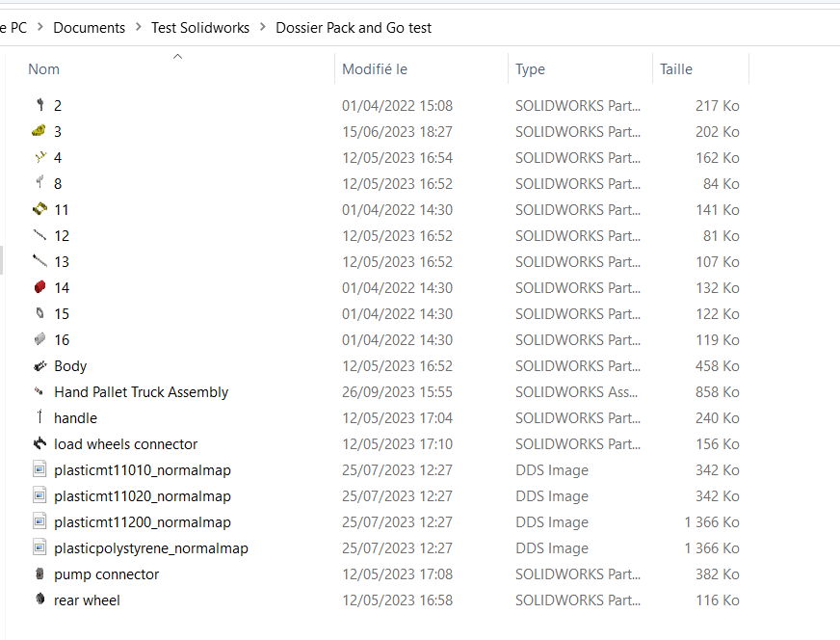This screenshot has height=640, width=840.
Task: Click the icon of SOLIDWORKS part file 3
Action: pos(39,131)
